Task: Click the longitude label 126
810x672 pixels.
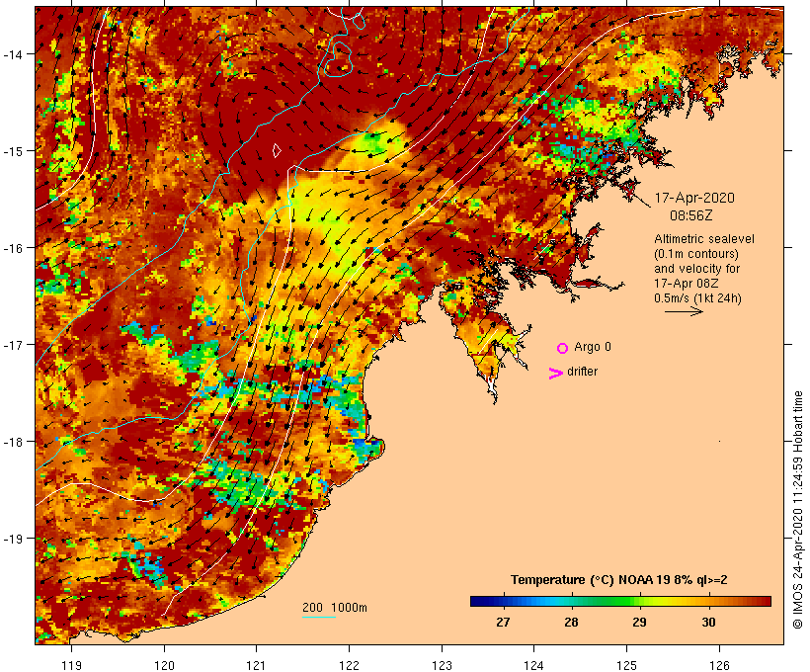Action: pos(719,665)
